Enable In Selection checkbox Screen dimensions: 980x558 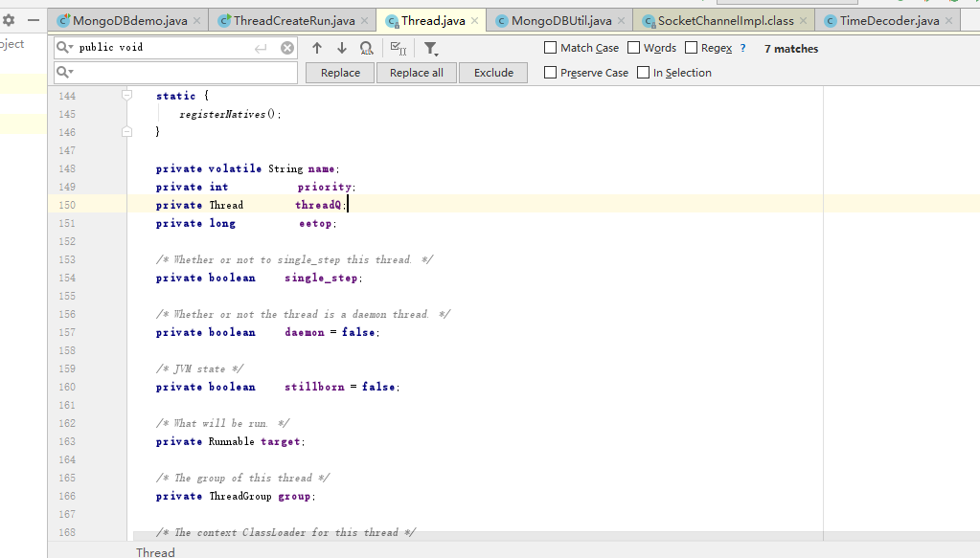[x=643, y=73]
